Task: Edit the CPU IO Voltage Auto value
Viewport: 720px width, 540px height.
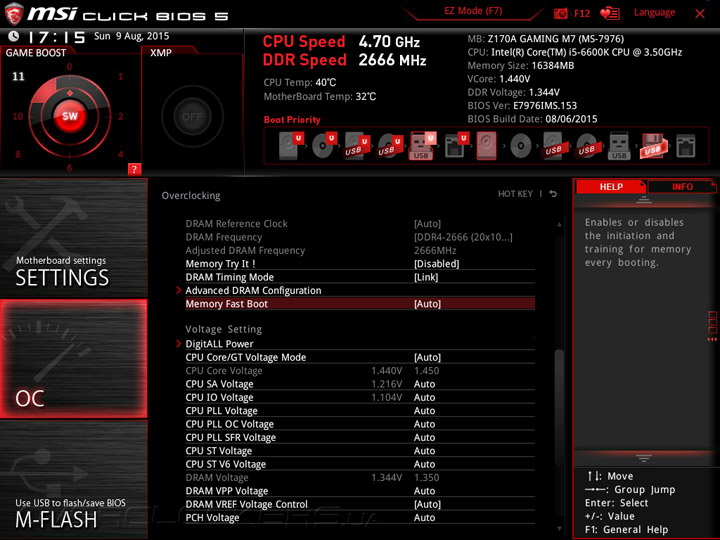Action: tap(424, 397)
